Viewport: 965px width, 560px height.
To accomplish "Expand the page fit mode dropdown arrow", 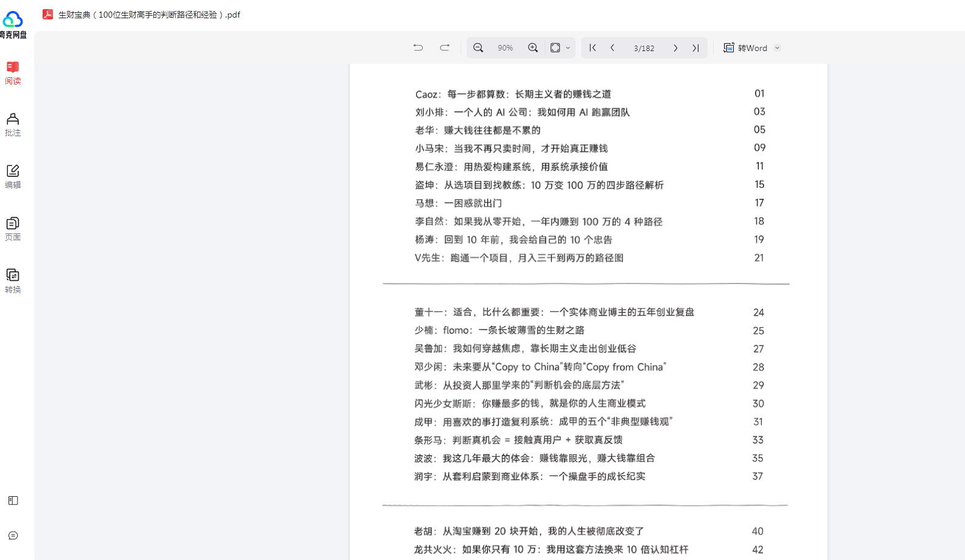I will click(568, 48).
